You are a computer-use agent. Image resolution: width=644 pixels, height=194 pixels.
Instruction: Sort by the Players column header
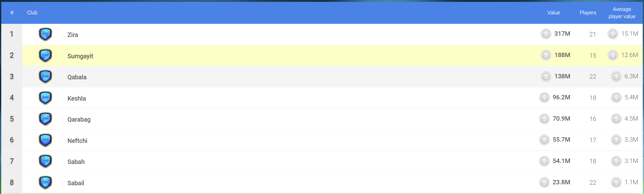[588, 13]
